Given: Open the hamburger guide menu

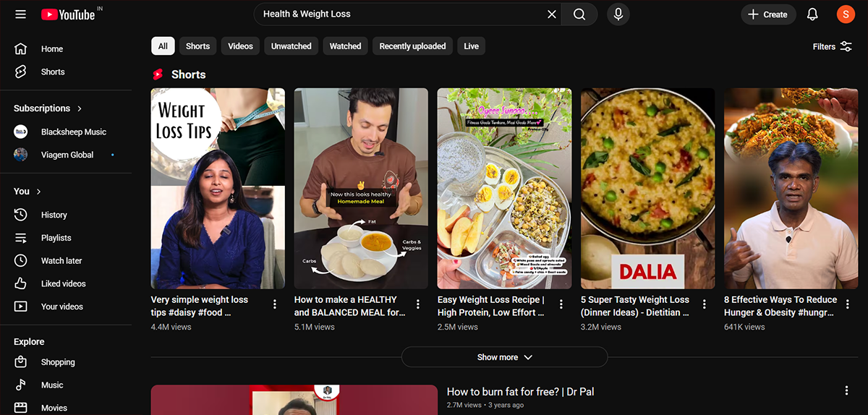Looking at the screenshot, I should [20, 14].
